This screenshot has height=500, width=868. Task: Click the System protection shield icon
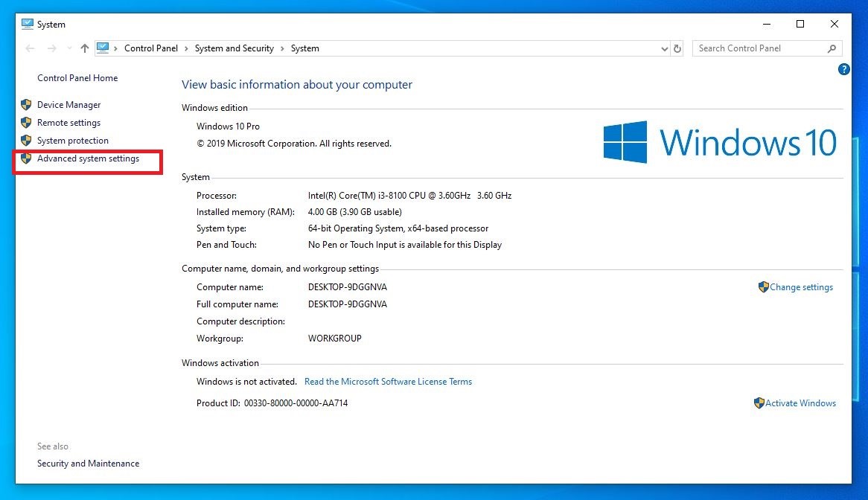coord(26,141)
